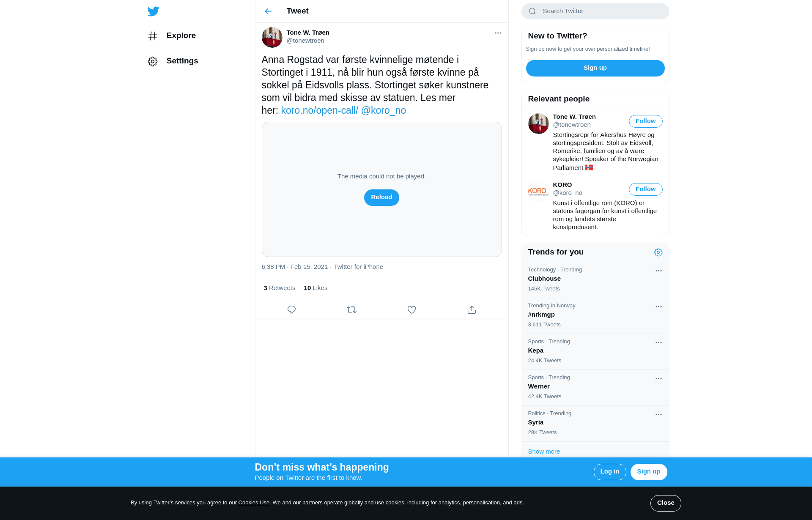Open options for #nrkmgp trend
The width and height of the screenshot is (812, 520).
coord(658,307)
